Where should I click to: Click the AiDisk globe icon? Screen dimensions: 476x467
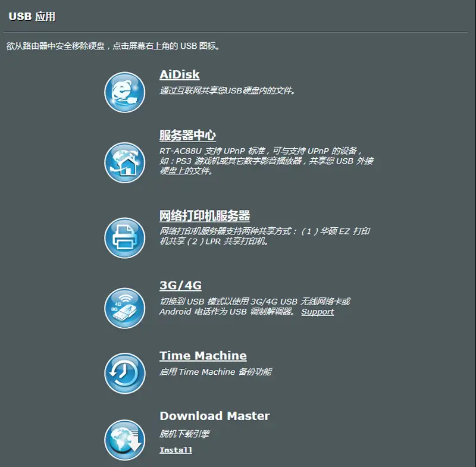[125, 92]
